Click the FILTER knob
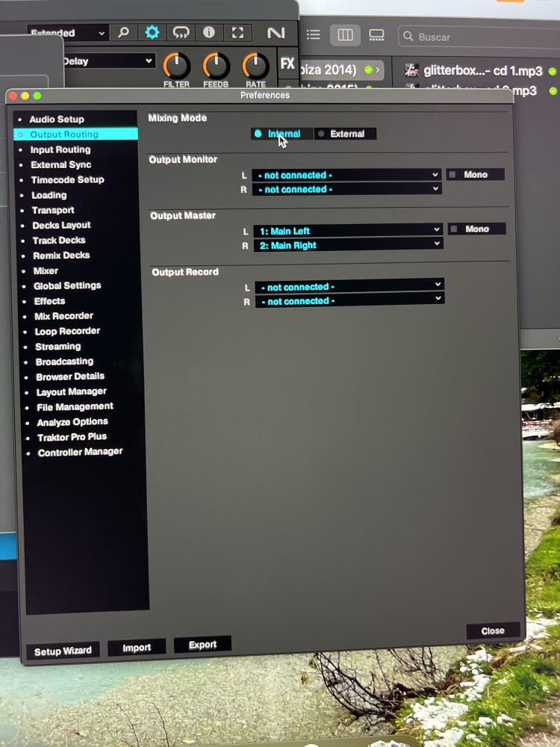 176,66
